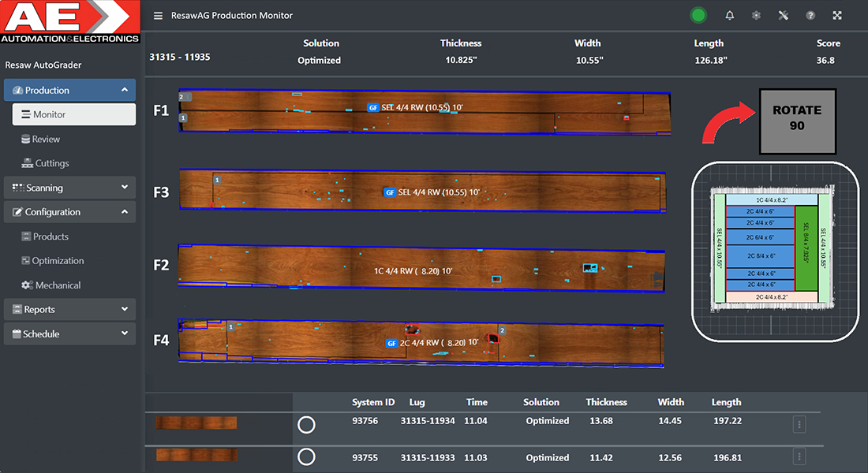Enter fullscreen with the expand arrows icon
The image size is (868, 473).
837,16
